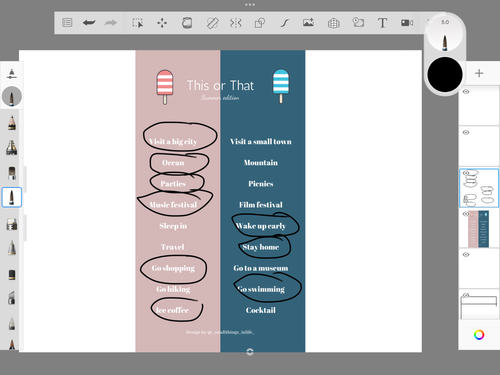The image size is (500, 375).
Task: Open the Ruler guides tool
Action: click(212, 23)
